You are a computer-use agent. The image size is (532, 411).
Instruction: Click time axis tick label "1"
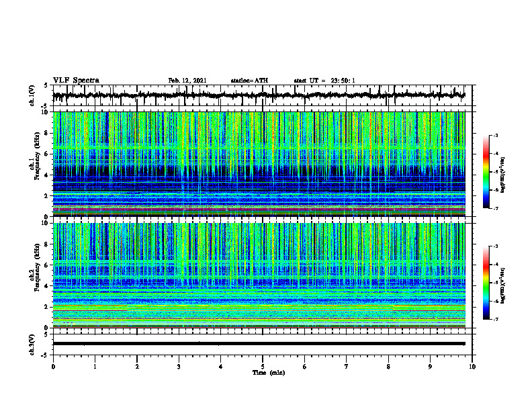tap(95, 367)
